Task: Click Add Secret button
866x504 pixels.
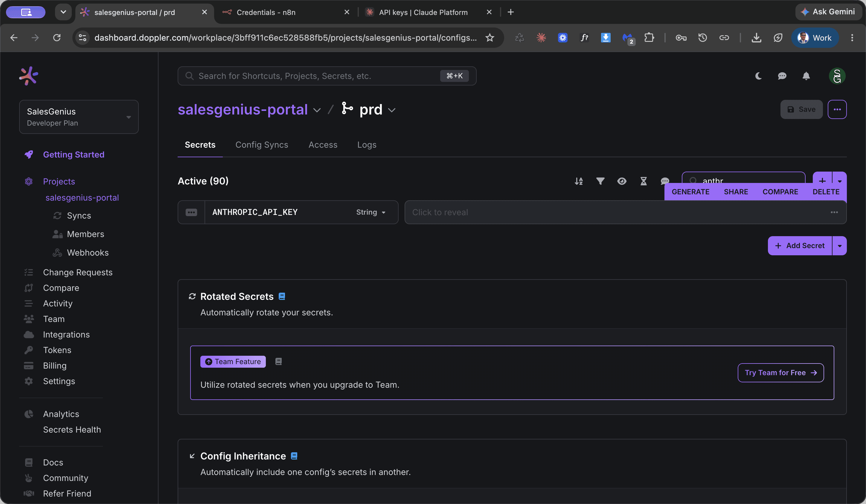Action: pyautogui.click(x=800, y=246)
